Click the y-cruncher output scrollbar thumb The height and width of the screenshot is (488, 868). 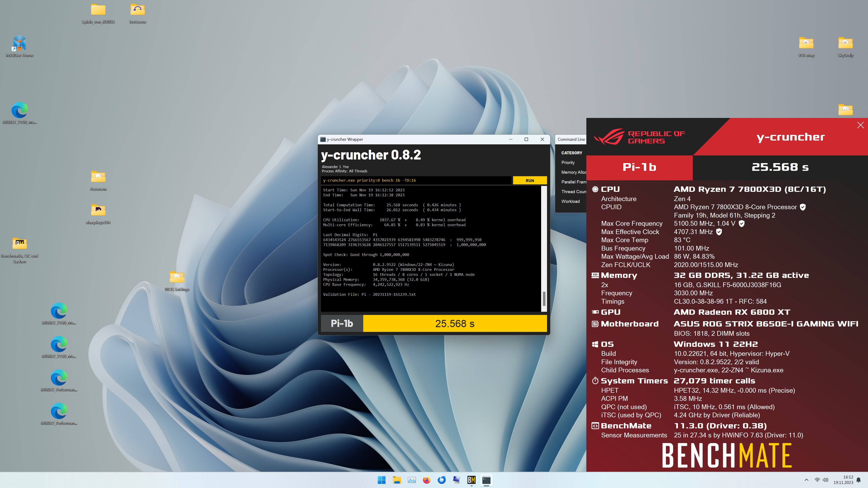544,298
